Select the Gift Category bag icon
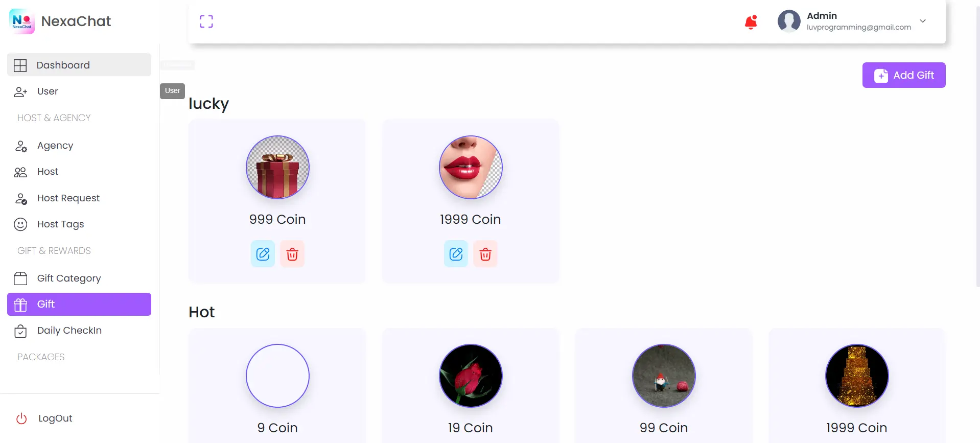The image size is (980, 443). (x=20, y=278)
